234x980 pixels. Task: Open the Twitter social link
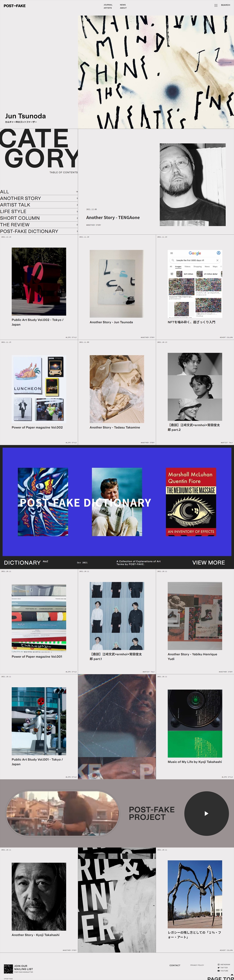point(223,967)
